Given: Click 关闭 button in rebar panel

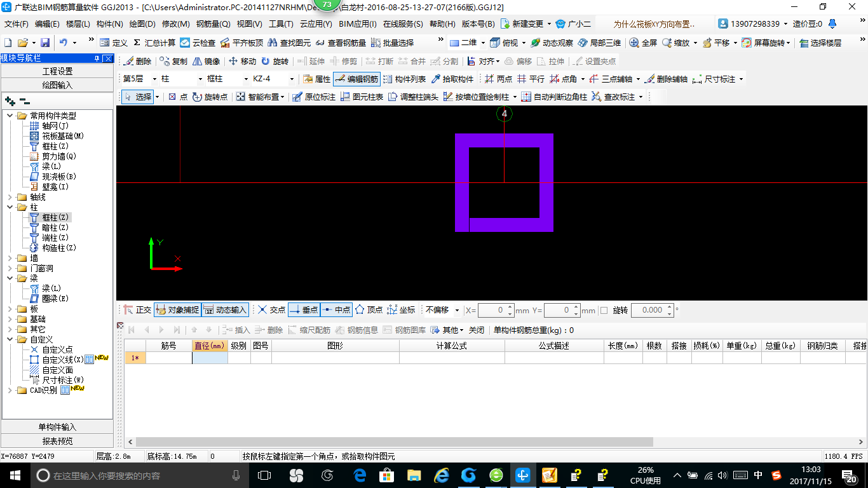Looking at the screenshot, I should click(x=477, y=330).
